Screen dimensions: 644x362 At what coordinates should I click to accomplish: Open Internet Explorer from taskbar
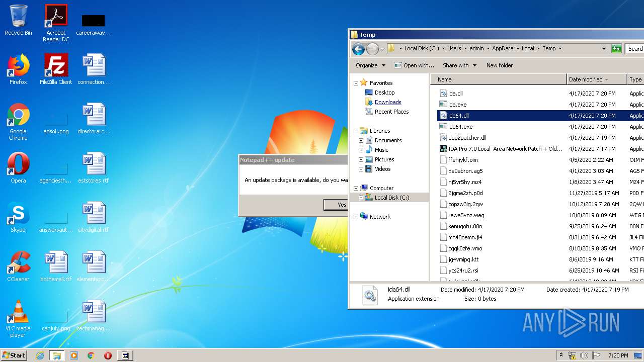[40, 355]
